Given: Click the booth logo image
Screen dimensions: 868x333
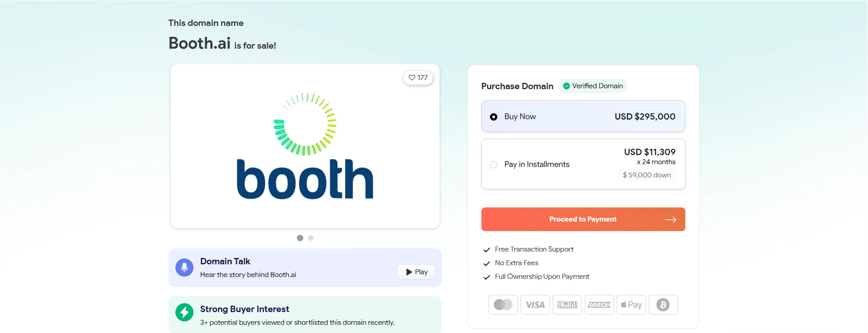Looking at the screenshot, I should 305,146.
